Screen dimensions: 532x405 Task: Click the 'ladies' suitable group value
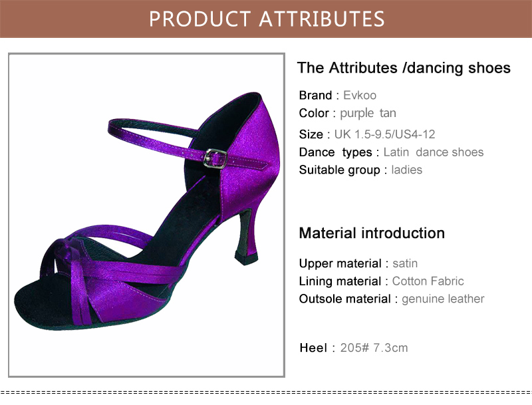pyautogui.click(x=406, y=170)
